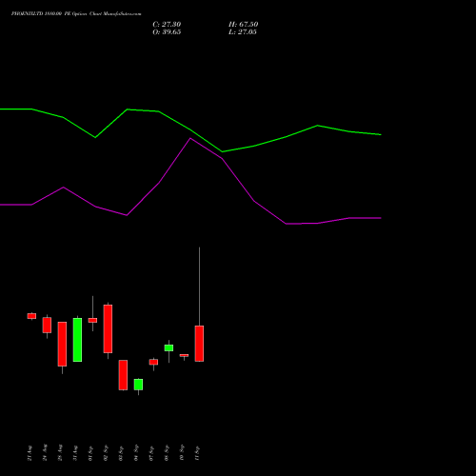Select the 04 Sep date label
Viewport: 476px width, 476px height.
click(136, 453)
